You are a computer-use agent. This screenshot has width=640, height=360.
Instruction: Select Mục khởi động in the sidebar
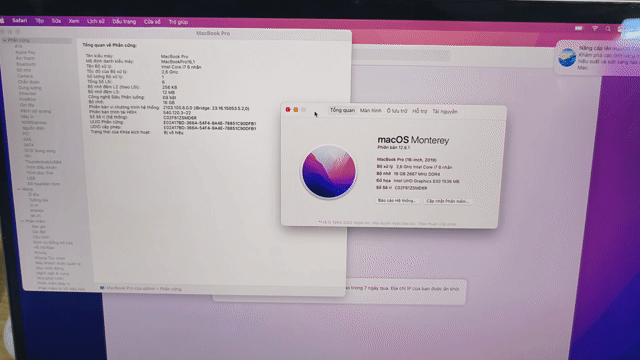49,268
